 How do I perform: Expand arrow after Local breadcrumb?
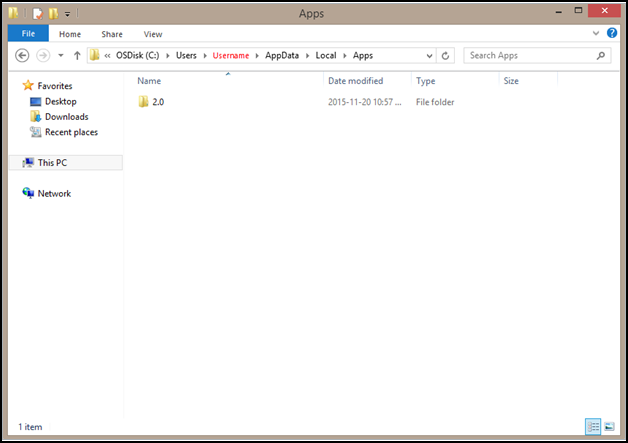[344, 56]
